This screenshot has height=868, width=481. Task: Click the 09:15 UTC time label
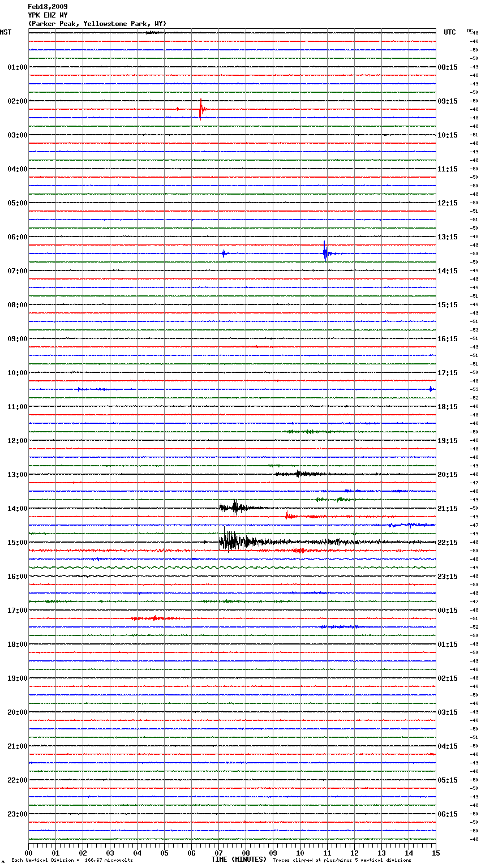(x=448, y=101)
